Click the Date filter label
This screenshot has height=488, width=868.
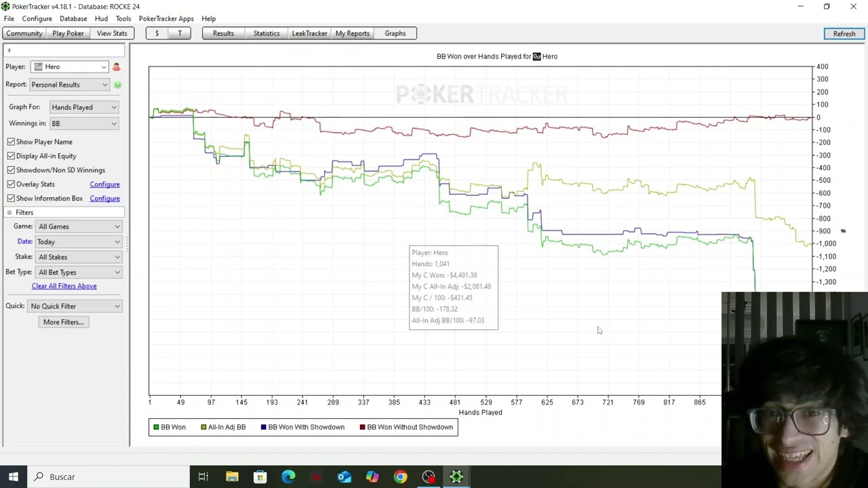[25, 241]
